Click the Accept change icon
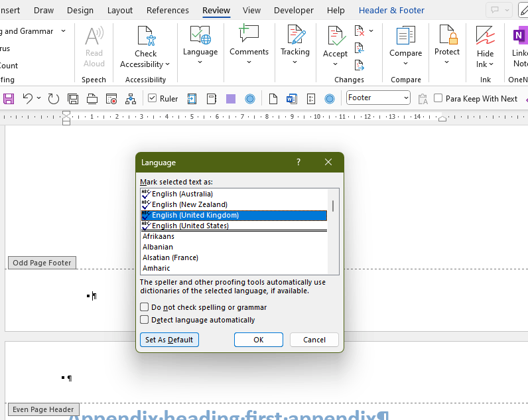Screen dimensions: 528x420 click(x=336, y=36)
